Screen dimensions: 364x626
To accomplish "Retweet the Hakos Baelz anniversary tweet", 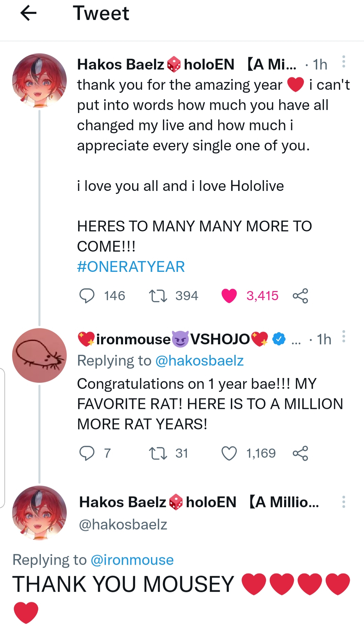I will pyautogui.click(x=158, y=296).
